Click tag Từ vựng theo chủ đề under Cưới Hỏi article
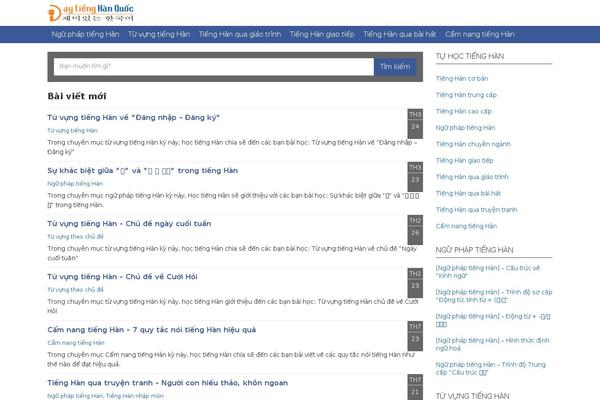600x400 pixels. (75, 290)
